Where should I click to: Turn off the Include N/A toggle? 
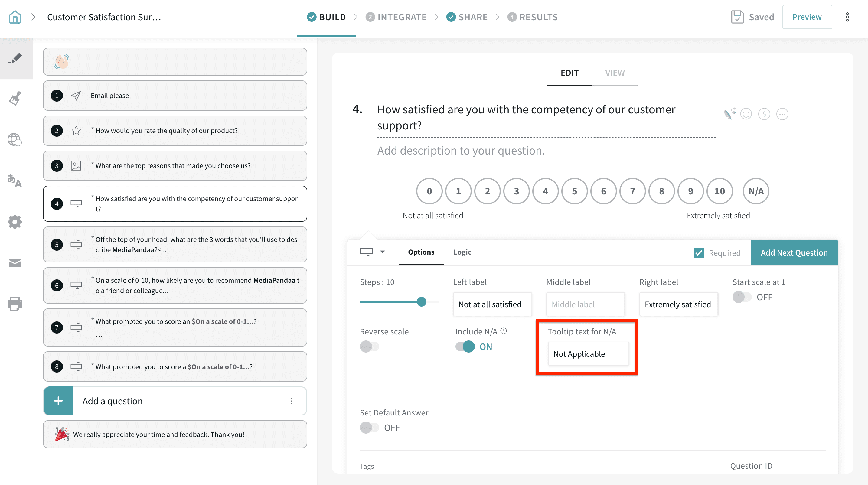465,347
